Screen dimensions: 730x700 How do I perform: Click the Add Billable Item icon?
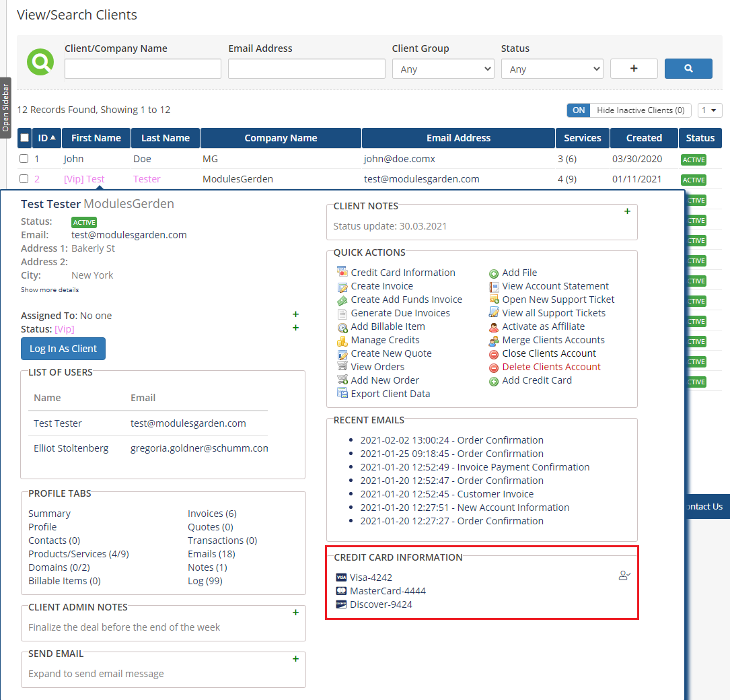click(x=342, y=327)
